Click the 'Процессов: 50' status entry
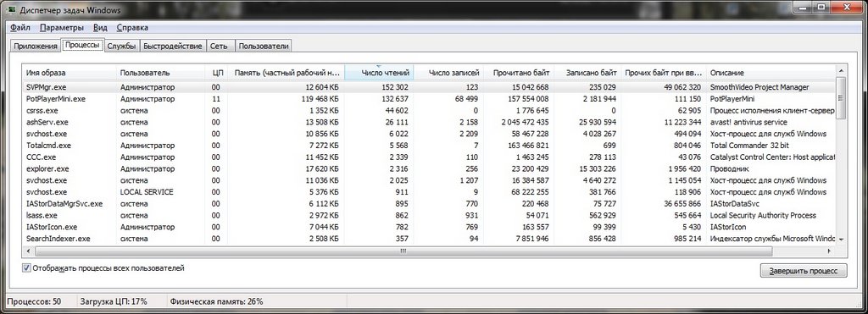This screenshot has height=314, width=868. click(x=34, y=301)
